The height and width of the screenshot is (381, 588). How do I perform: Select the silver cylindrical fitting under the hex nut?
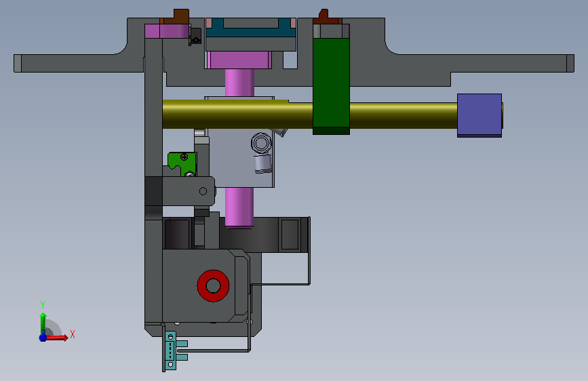coord(263,164)
